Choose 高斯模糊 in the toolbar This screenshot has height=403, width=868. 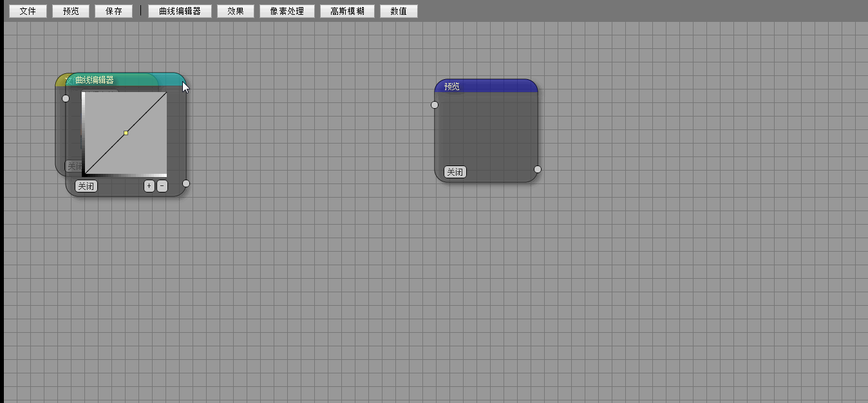pos(347,11)
